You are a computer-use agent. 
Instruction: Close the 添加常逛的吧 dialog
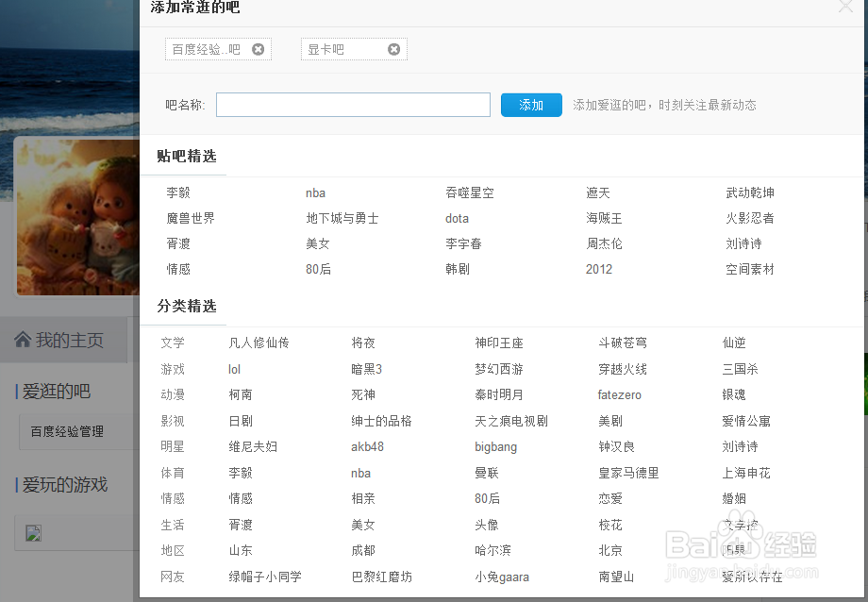coord(845,6)
